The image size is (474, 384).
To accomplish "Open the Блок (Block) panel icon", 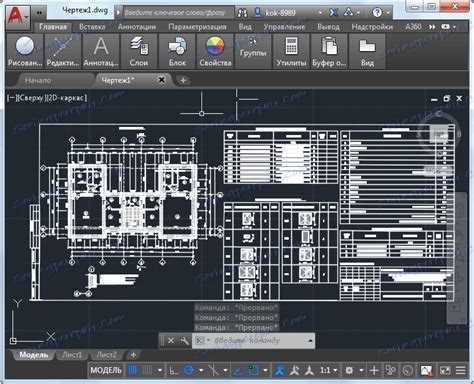I will pos(177,51).
